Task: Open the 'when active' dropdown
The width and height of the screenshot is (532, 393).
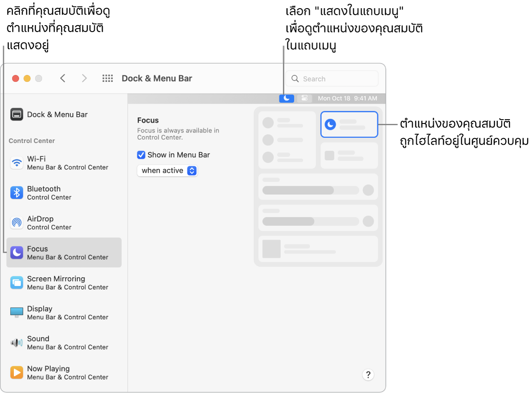Action: (168, 170)
